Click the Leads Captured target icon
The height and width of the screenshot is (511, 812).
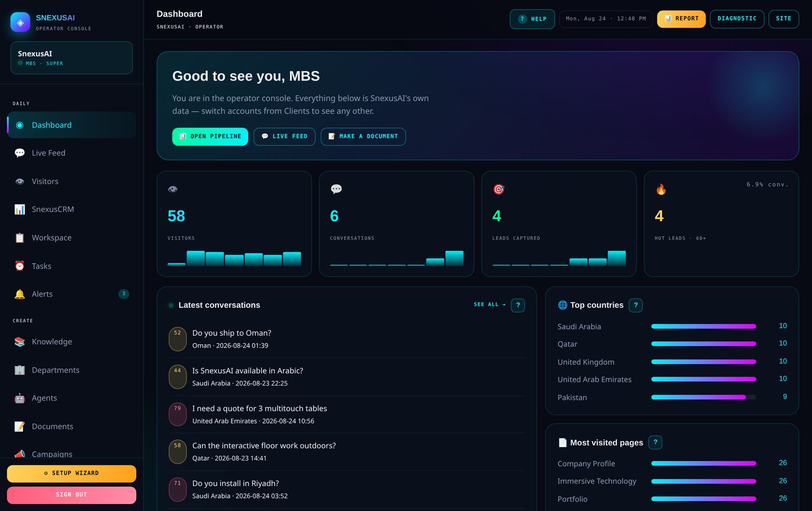point(499,189)
